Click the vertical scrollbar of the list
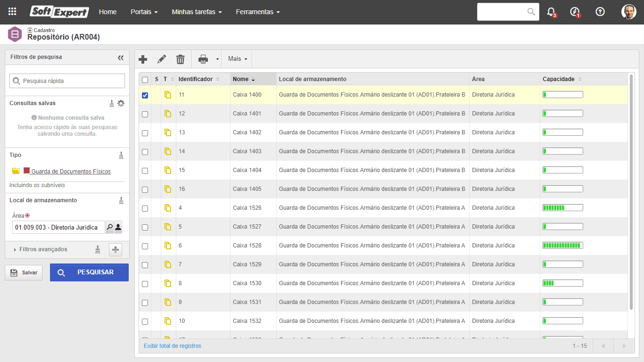Image resolution: width=644 pixels, height=362 pixels. click(631, 192)
